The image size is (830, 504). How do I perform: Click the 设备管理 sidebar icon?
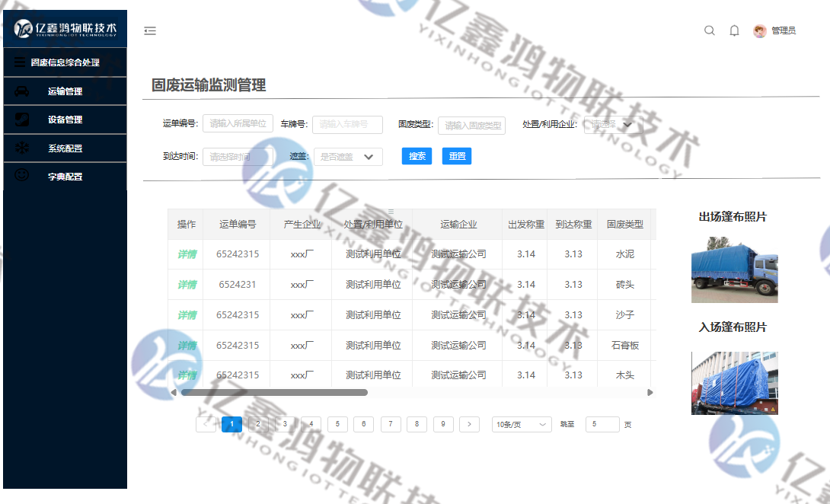coord(21,120)
